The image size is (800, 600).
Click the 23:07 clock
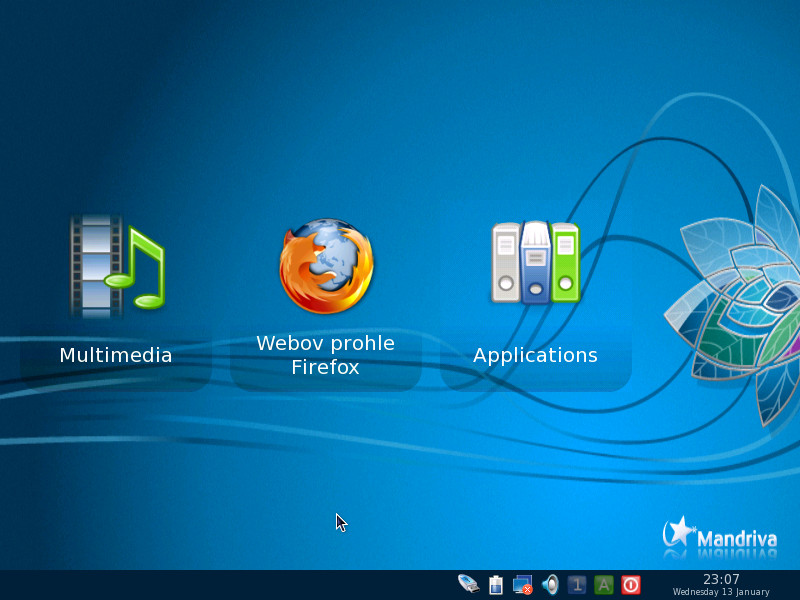point(721,579)
